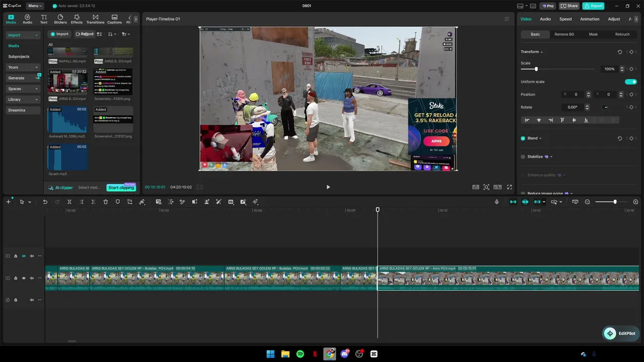
Task: Select the Quack.mp3 media thumbnail
Action: tap(67, 157)
